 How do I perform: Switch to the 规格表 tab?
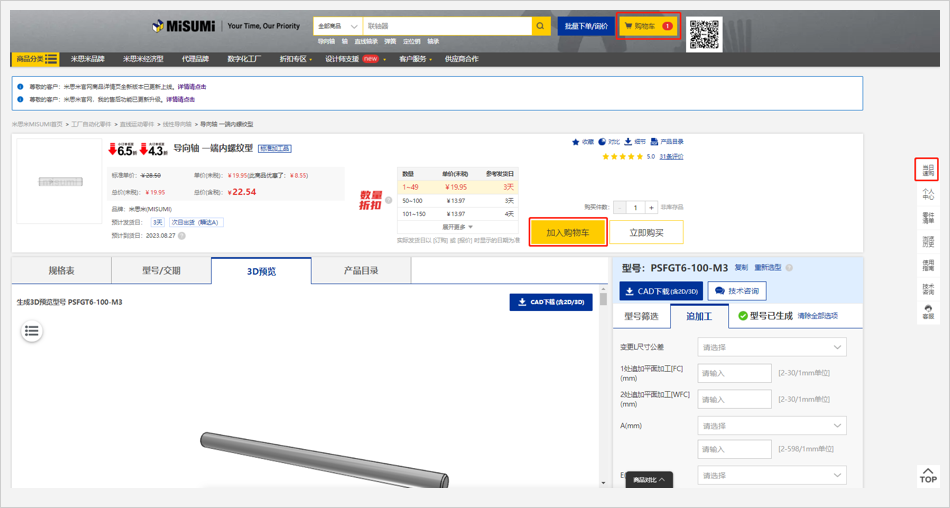(x=62, y=271)
